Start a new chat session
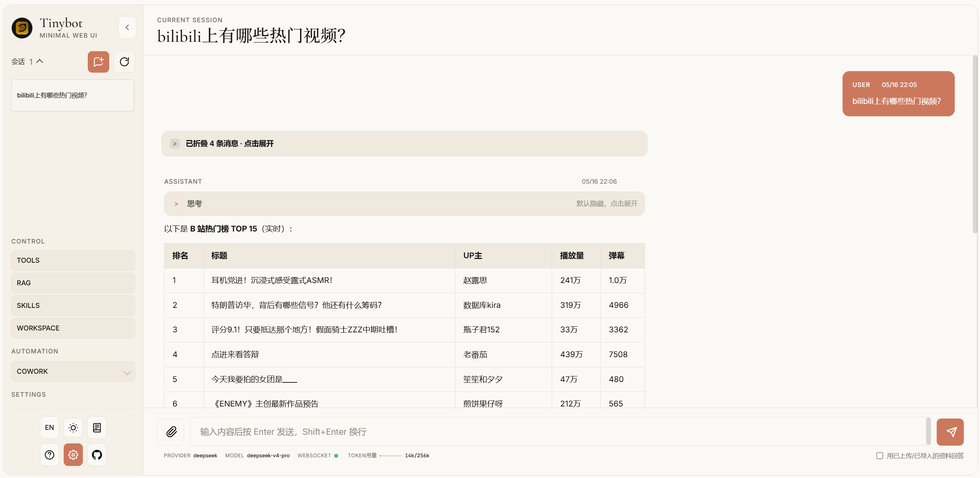980x478 pixels. coord(98,62)
